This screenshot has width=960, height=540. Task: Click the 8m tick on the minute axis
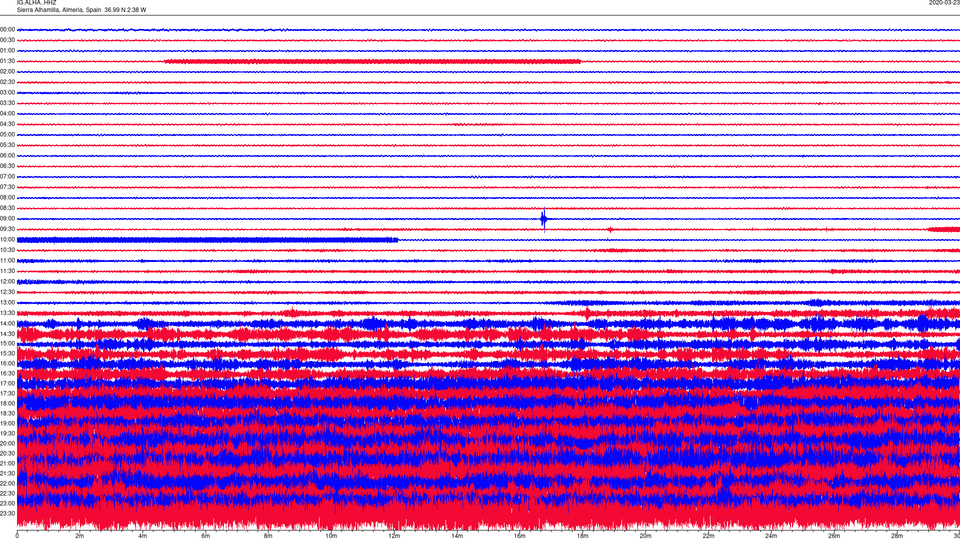[268, 536]
